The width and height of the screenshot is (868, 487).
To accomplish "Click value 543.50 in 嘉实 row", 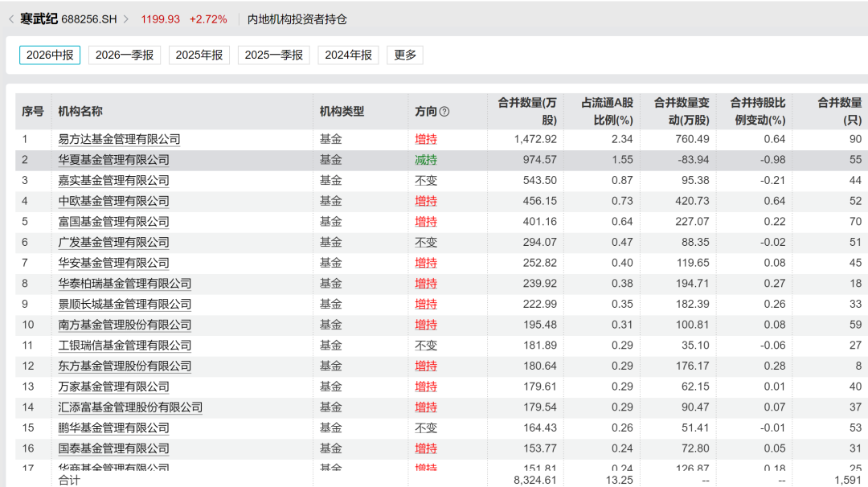I will pos(540,180).
